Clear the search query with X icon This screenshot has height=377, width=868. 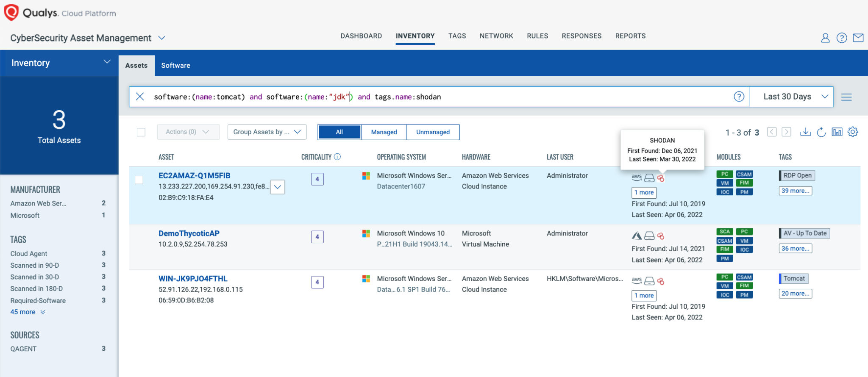pyautogui.click(x=140, y=97)
